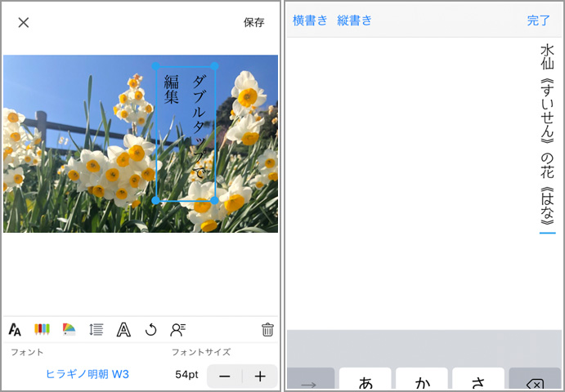Decrease font size with the minus button
This screenshot has width=565, height=392.
[225, 376]
